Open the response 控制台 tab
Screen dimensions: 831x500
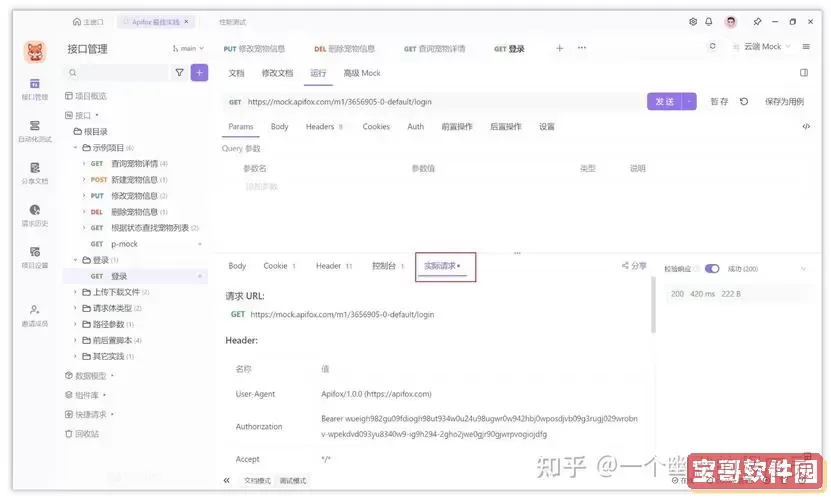(x=388, y=266)
